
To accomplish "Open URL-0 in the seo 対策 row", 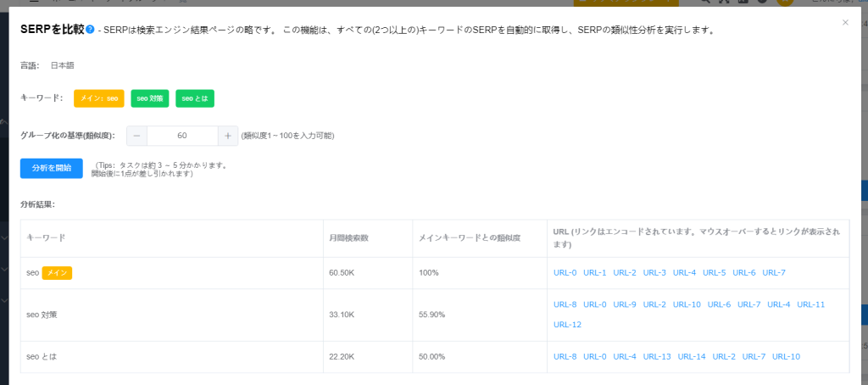I will click(594, 304).
